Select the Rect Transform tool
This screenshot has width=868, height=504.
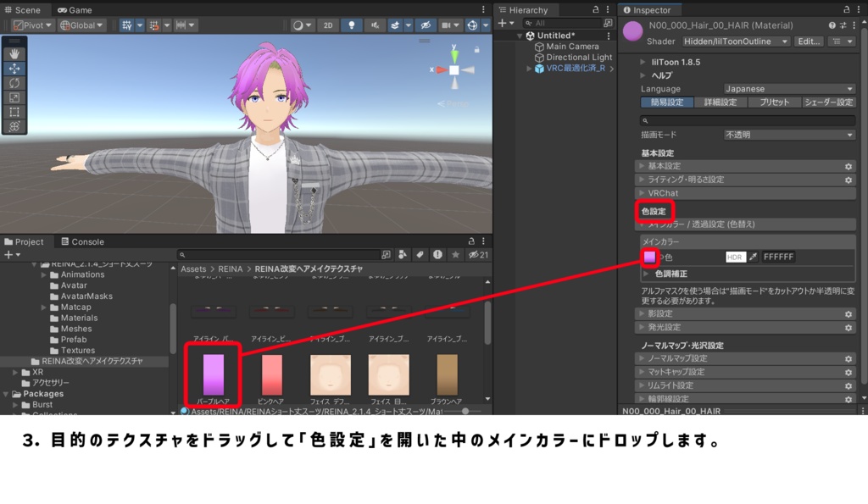tap(14, 110)
